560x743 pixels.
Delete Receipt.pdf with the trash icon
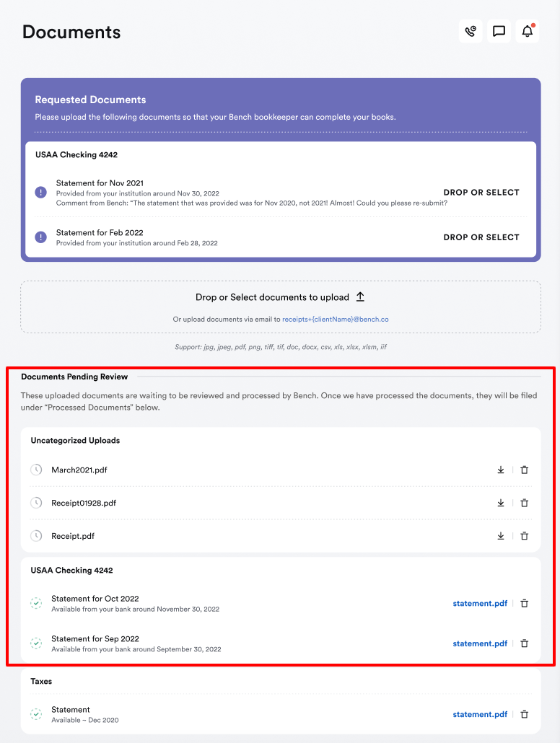(525, 536)
